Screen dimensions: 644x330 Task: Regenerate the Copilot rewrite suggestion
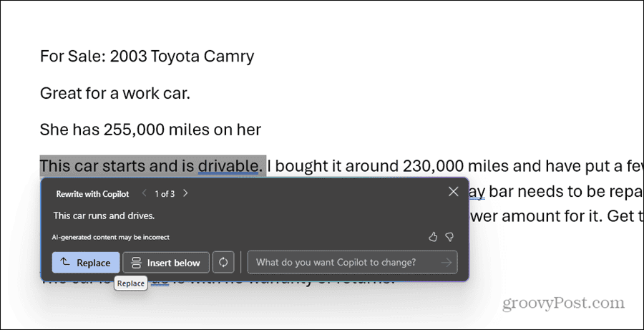tap(223, 262)
